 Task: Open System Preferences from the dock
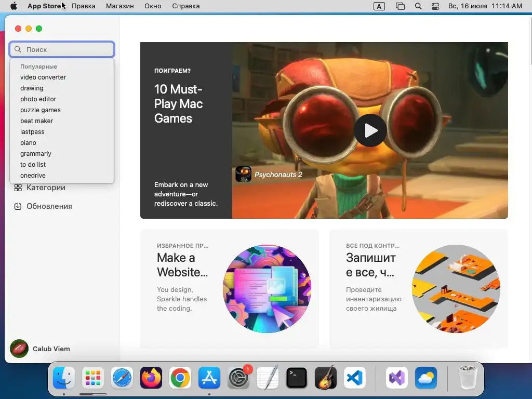238,378
